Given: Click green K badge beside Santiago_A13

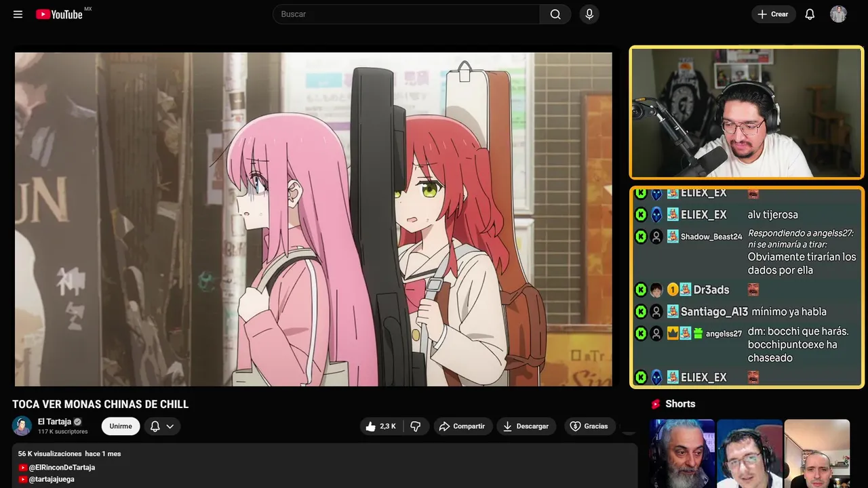Looking at the screenshot, I should pos(641,312).
